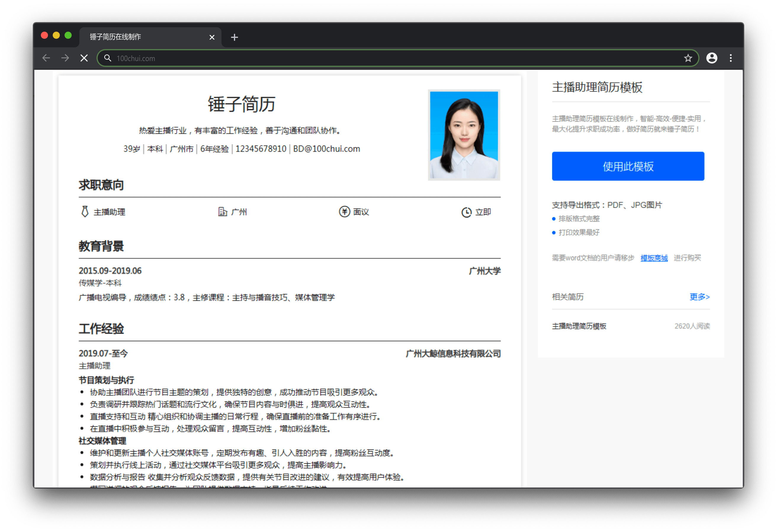Image resolution: width=777 pixels, height=532 pixels.
Task: Click the browser back arrow
Action: [x=46, y=58]
